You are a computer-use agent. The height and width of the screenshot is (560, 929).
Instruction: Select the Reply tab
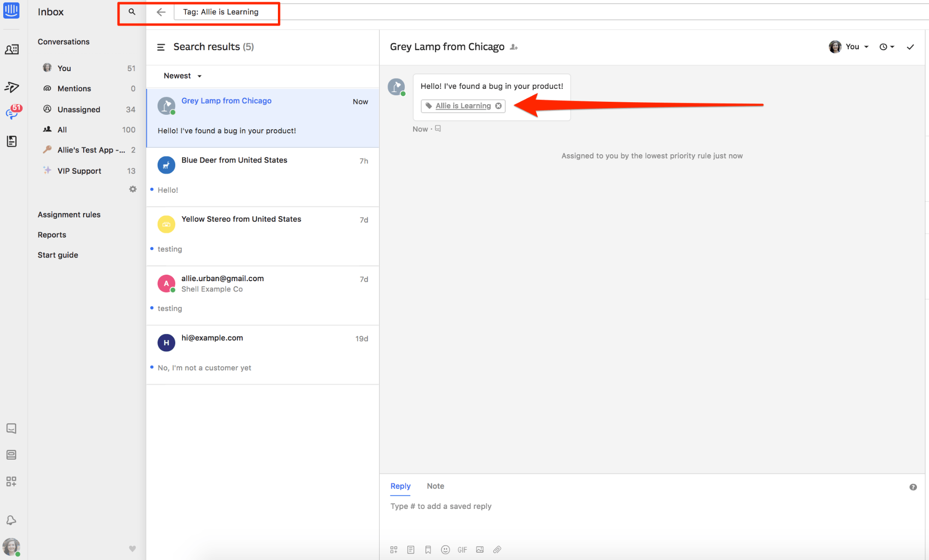[400, 486]
